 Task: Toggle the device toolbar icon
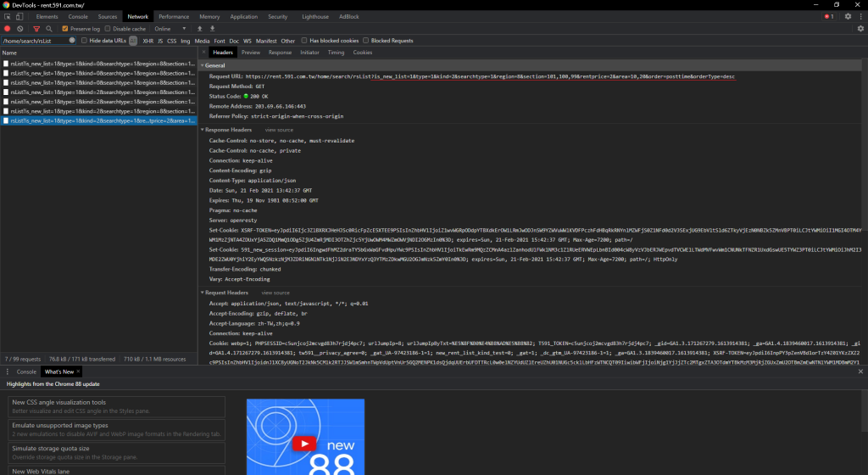pyautogui.click(x=19, y=17)
